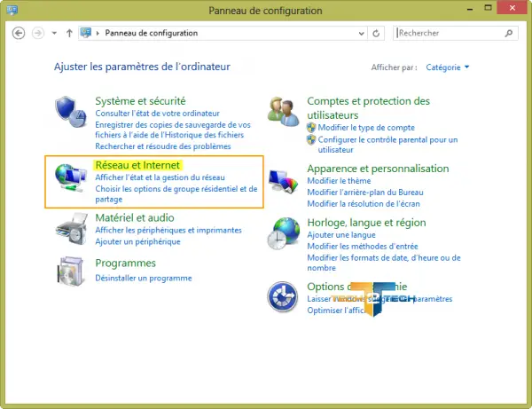The width and height of the screenshot is (532, 409).
Task: Click the Programmes disc box icon
Action: click(71, 271)
